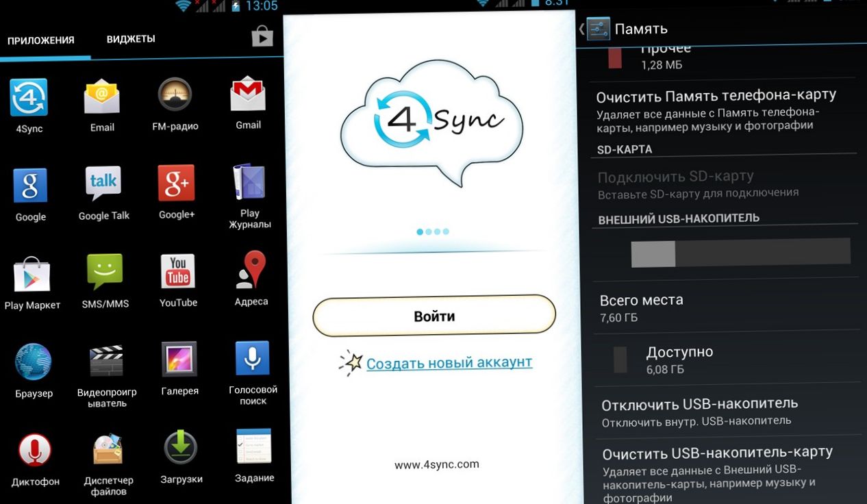
Task: Launch Play Маркет app
Action: (x=32, y=275)
